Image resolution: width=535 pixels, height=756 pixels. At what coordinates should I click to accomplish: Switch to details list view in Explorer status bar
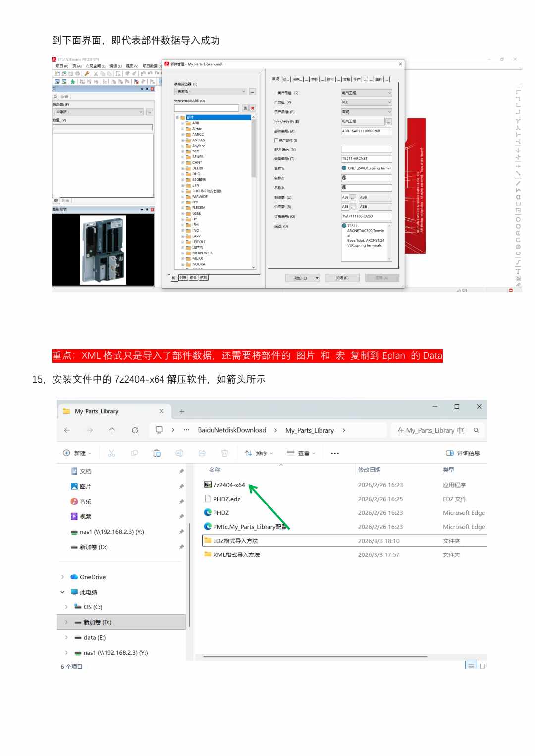tap(471, 666)
